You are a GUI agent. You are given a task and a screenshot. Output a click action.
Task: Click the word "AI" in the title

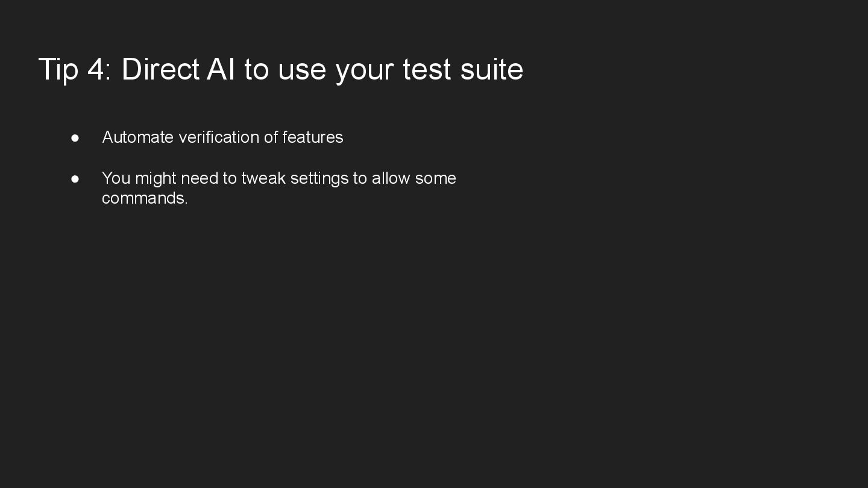tap(221, 69)
